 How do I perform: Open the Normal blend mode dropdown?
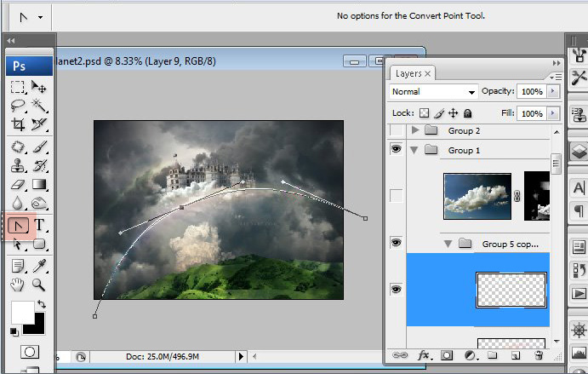click(x=433, y=92)
